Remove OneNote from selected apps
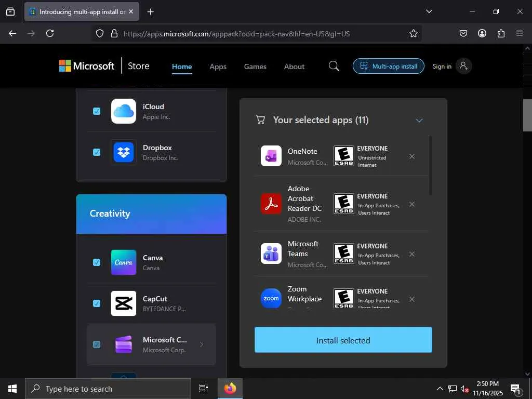532x399 pixels. 412,156
